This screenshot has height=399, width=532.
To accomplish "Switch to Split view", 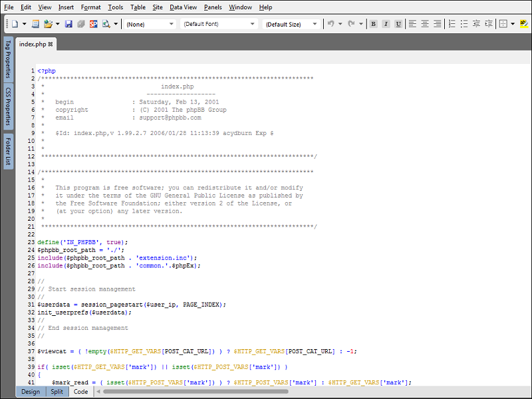I will pos(57,392).
